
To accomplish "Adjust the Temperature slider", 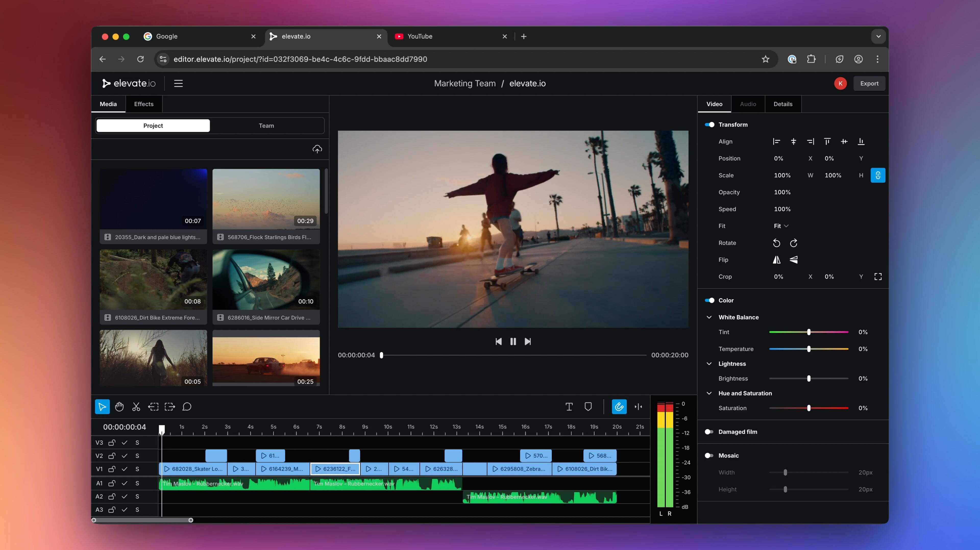I will tap(809, 349).
